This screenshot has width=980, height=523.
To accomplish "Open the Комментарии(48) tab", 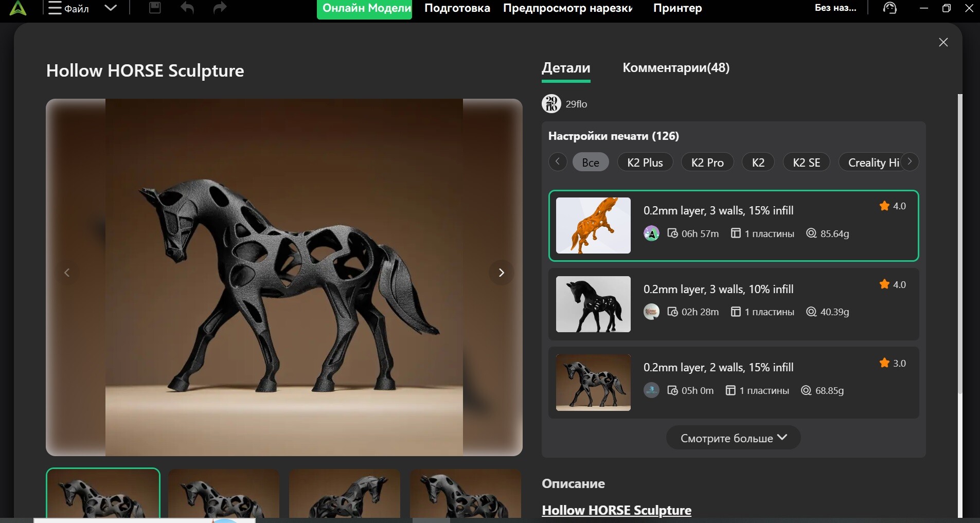I will coord(676,68).
